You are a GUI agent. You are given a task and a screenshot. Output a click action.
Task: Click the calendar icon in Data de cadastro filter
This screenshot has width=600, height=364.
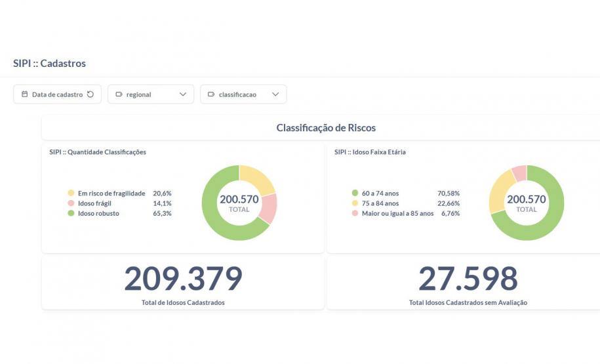coord(24,94)
